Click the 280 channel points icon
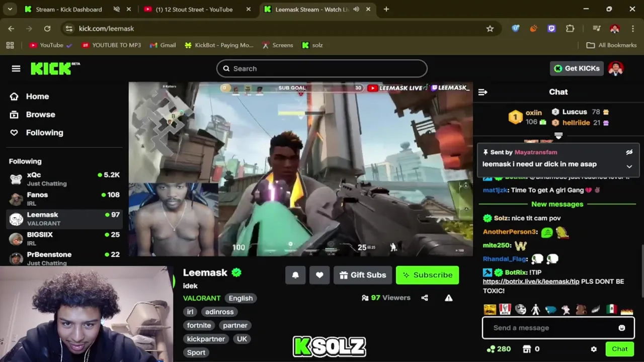 (491, 349)
